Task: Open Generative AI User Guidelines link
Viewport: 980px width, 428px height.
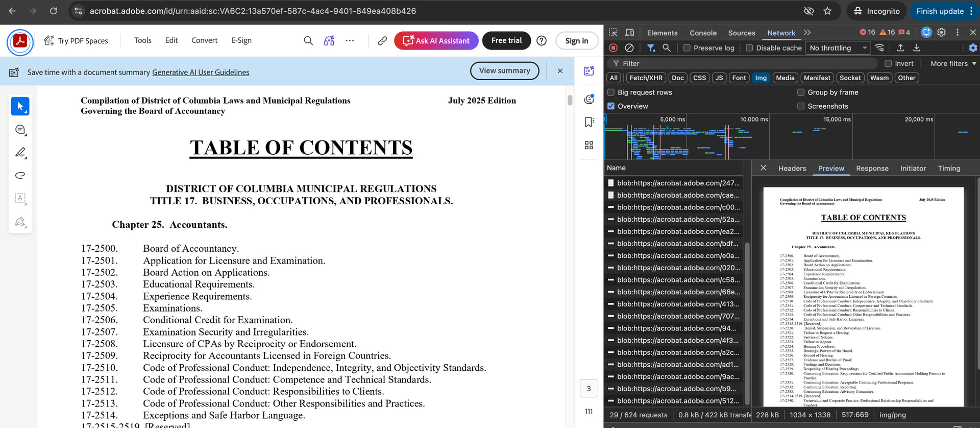Action: click(201, 73)
